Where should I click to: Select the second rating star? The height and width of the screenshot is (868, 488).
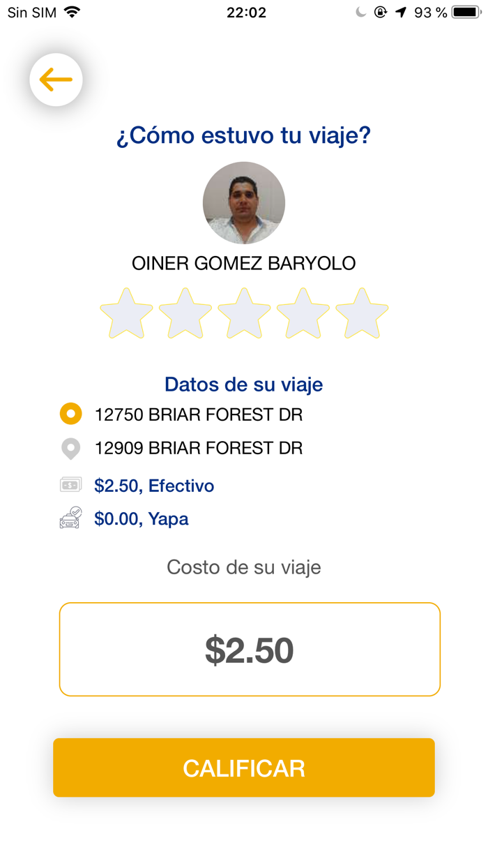(185, 313)
